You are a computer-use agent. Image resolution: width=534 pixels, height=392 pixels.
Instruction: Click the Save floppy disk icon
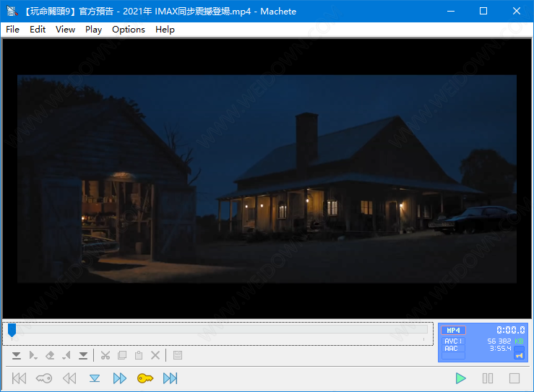point(178,356)
